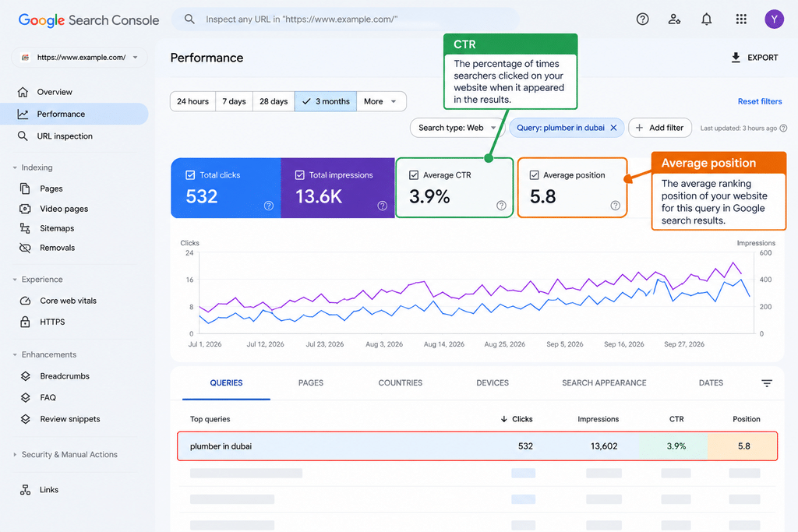Click the EXPORT button
The image size is (798, 532).
(754, 58)
